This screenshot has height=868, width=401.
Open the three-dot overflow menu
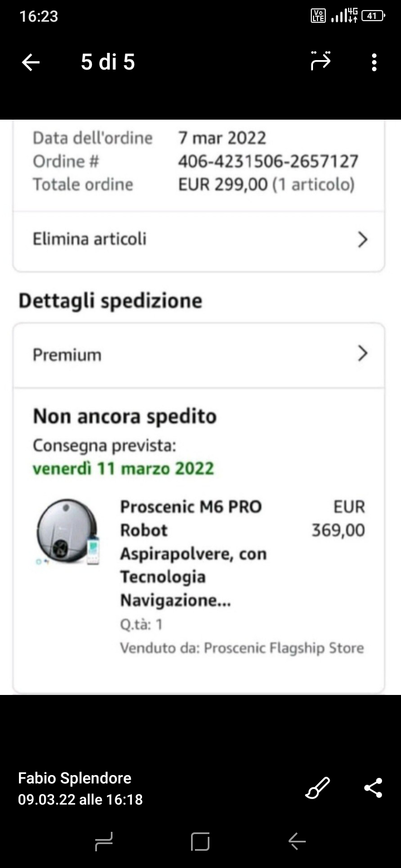374,62
